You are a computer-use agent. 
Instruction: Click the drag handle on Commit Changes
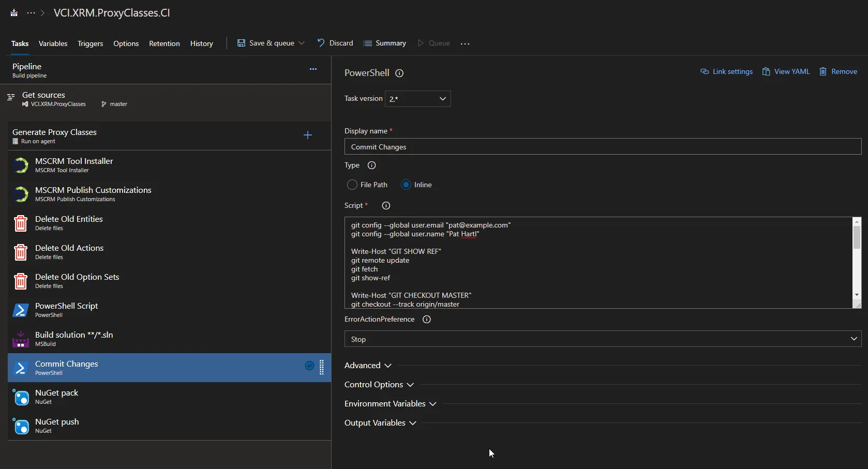pyautogui.click(x=322, y=367)
